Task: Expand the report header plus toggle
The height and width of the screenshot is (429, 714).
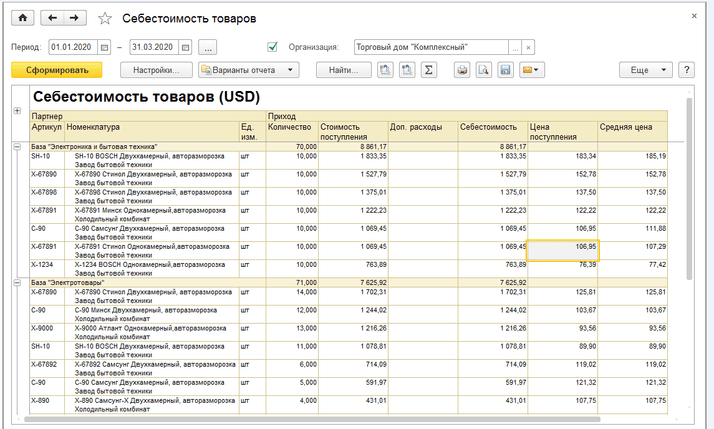Action: (x=16, y=109)
